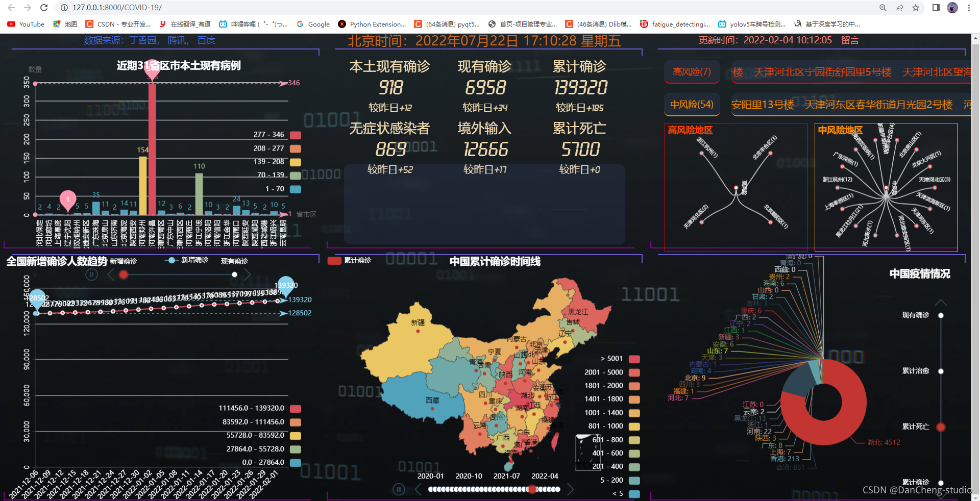Click the 2021-07 timeline label
This screenshot has height=501, width=980.
(506, 476)
